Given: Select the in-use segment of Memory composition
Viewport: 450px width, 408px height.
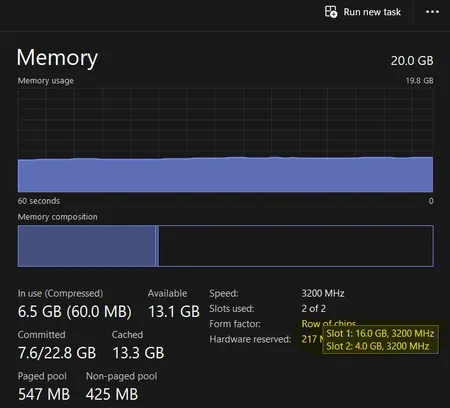Looking at the screenshot, I should (x=86, y=246).
